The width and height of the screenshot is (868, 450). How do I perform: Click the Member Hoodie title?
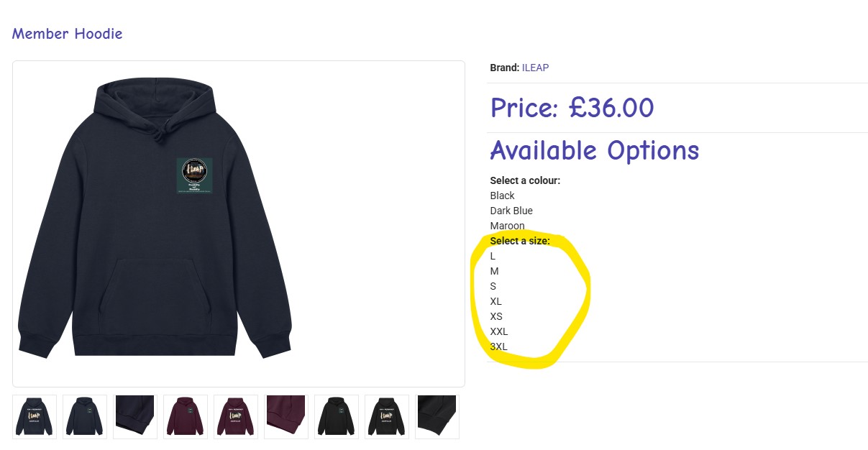pos(67,34)
